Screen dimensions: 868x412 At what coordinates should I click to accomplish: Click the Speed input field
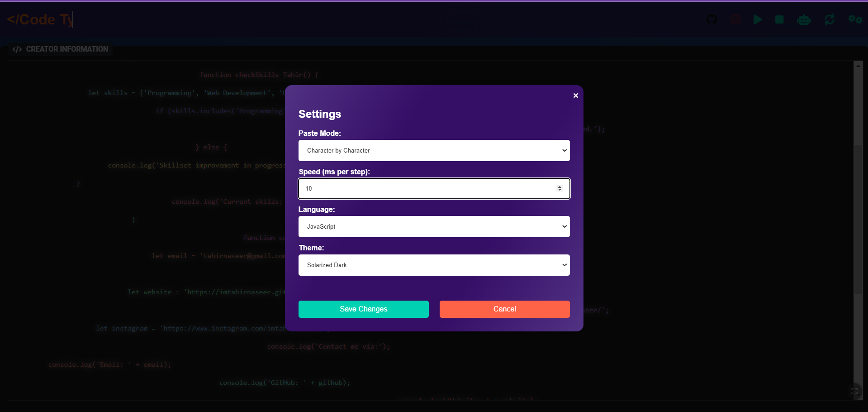tap(425, 188)
